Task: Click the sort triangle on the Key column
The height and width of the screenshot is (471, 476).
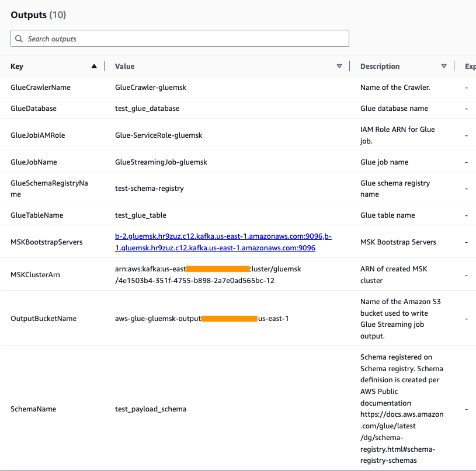Action: pyautogui.click(x=93, y=66)
